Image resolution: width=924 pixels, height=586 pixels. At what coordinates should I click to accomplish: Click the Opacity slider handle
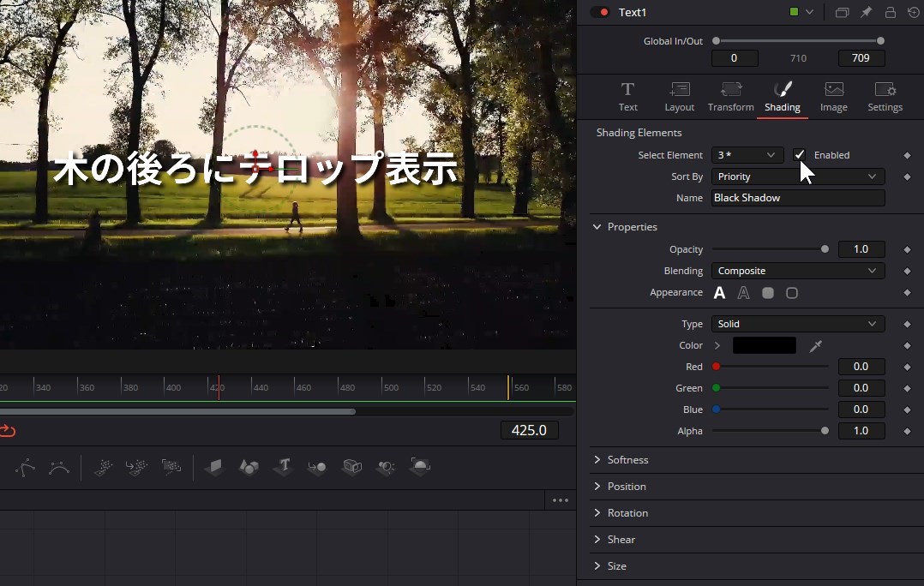[825, 249]
